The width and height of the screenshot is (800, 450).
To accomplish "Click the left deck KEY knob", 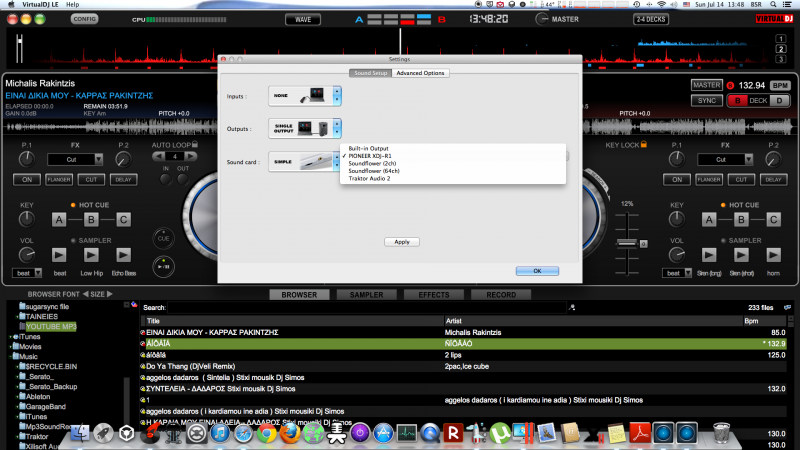I will tap(27, 219).
